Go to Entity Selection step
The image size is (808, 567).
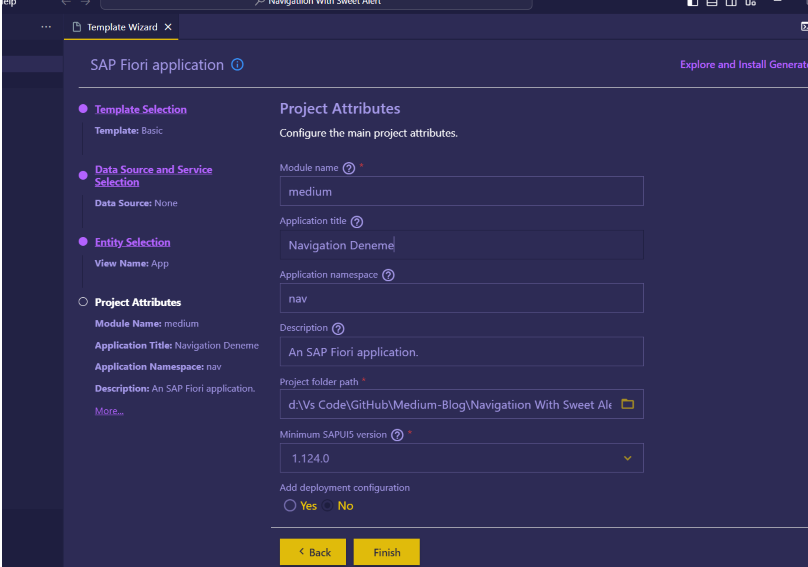[x=132, y=242]
